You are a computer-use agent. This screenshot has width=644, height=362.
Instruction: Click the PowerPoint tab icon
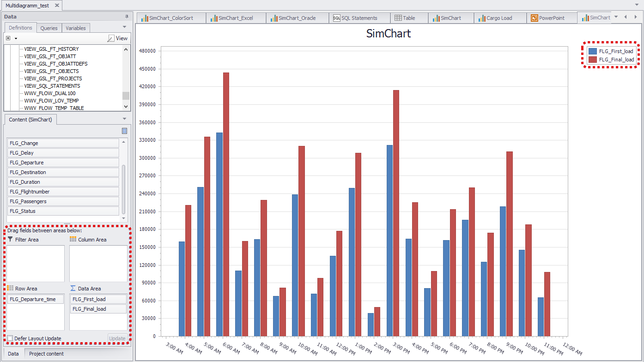(x=535, y=18)
